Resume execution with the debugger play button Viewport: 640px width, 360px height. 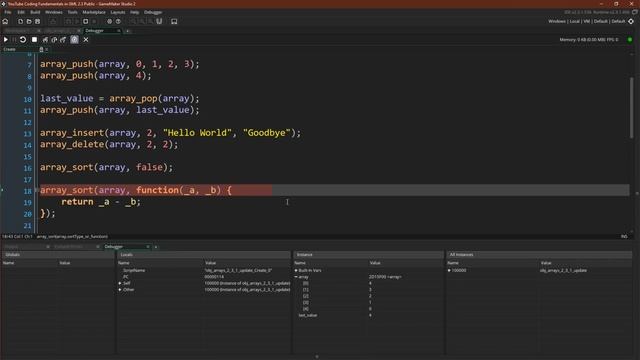coord(6,40)
